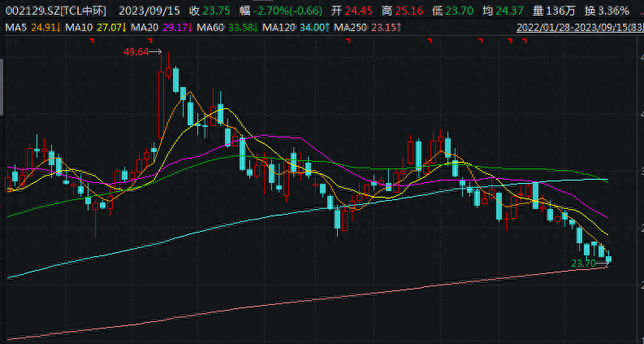
Task: Click the rightmost red event flag marker
Action: point(525,41)
